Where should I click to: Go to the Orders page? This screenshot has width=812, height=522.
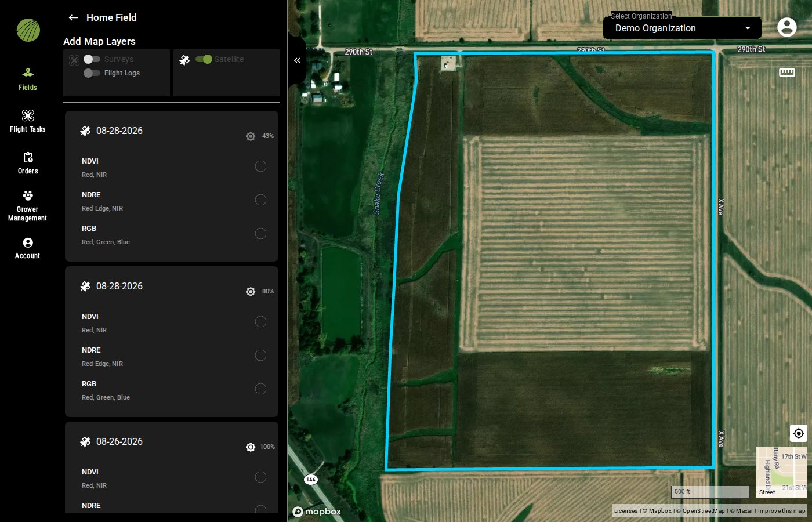27,163
